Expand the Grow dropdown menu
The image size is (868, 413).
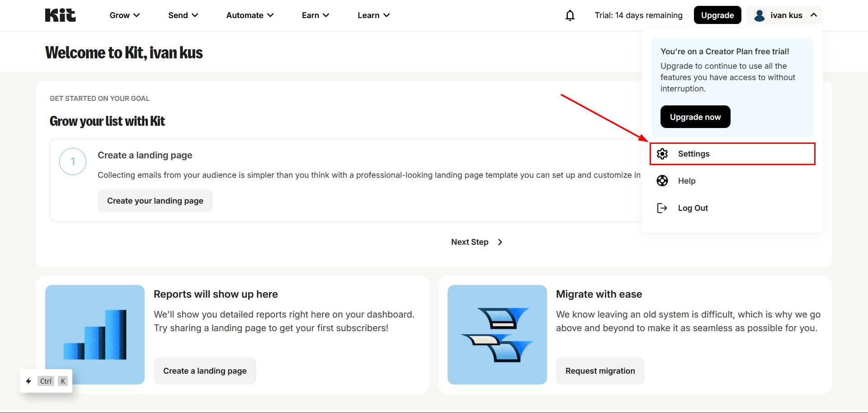124,15
